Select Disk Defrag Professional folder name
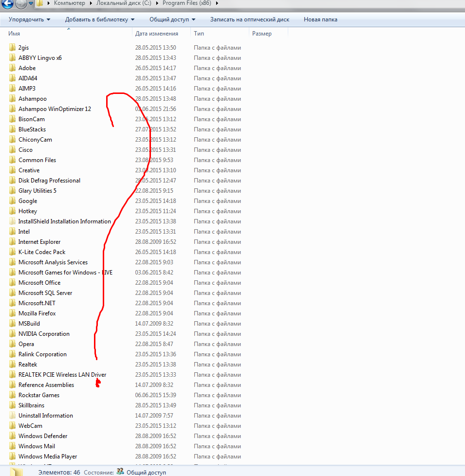465x476 pixels. [49, 180]
